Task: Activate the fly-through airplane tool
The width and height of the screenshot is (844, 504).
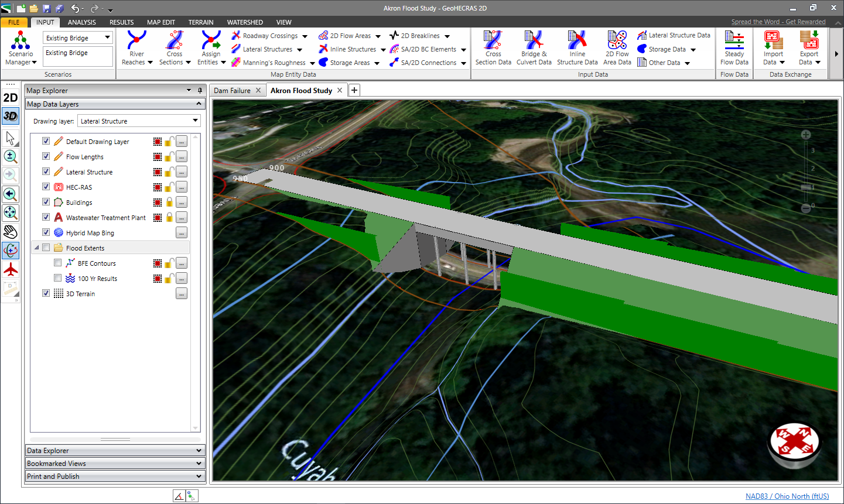Action: click(x=11, y=270)
